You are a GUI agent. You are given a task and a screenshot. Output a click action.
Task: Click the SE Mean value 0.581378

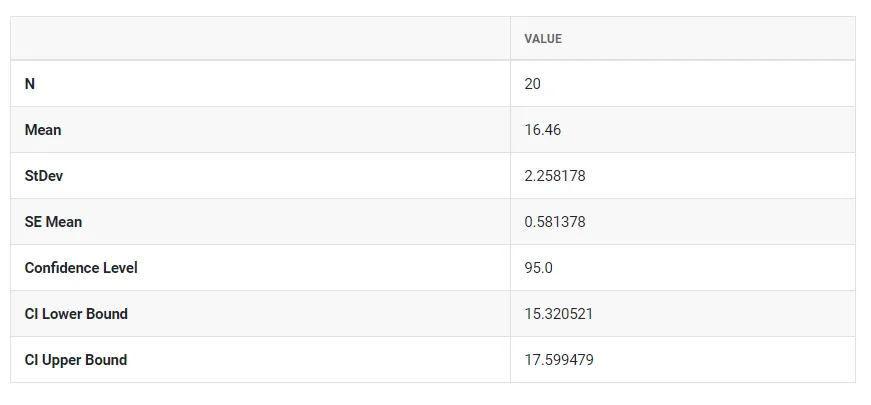[555, 222]
